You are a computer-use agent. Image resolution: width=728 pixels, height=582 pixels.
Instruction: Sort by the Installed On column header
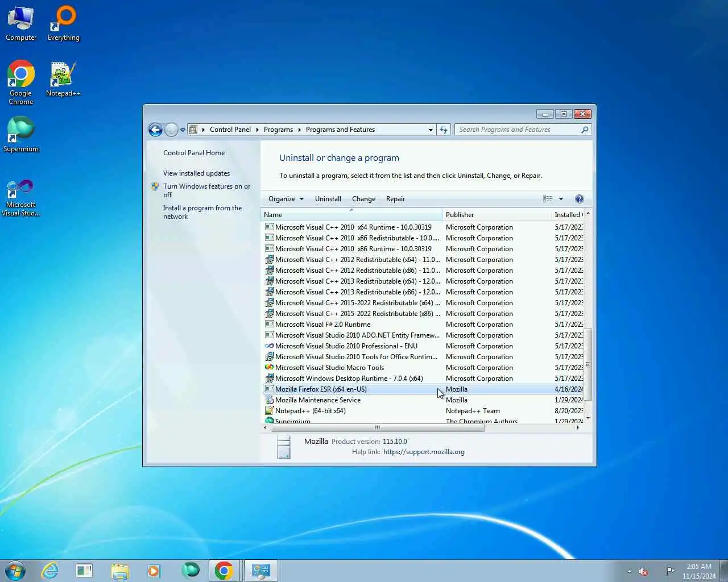pos(568,215)
